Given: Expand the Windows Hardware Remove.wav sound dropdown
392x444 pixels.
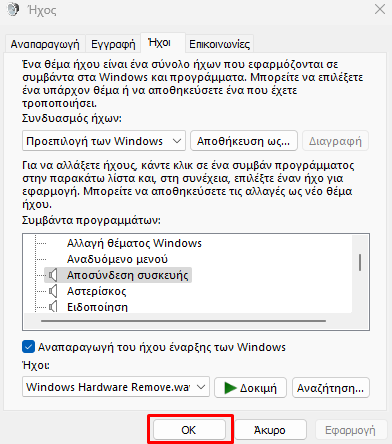Looking at the screenshot, I should [116, 387].
